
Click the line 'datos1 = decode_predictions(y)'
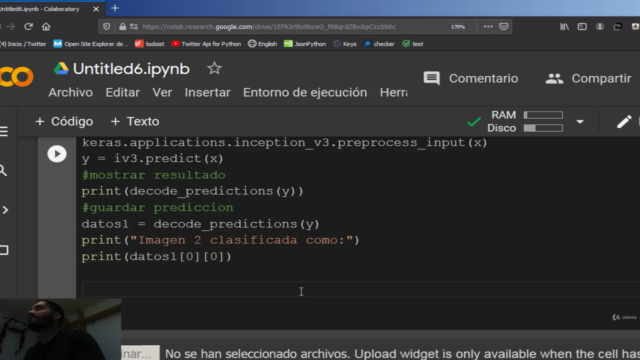coord(200,224)
